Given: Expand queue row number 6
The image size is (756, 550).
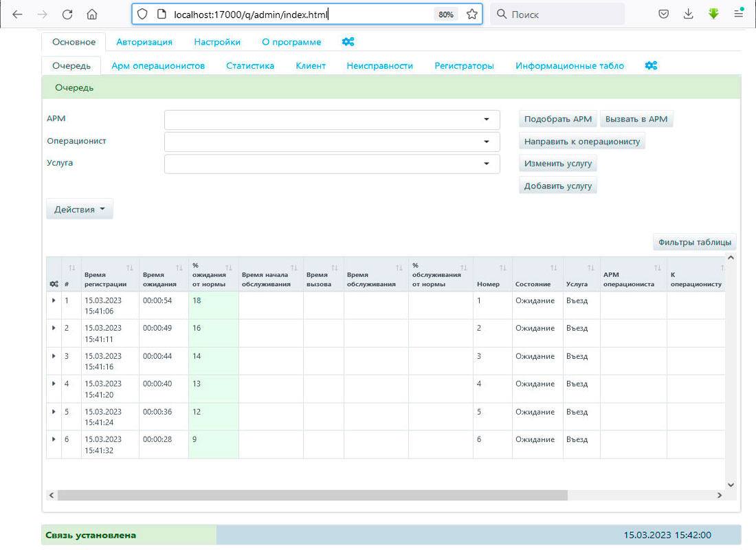Looking at the screenshot, I should 54,439.
